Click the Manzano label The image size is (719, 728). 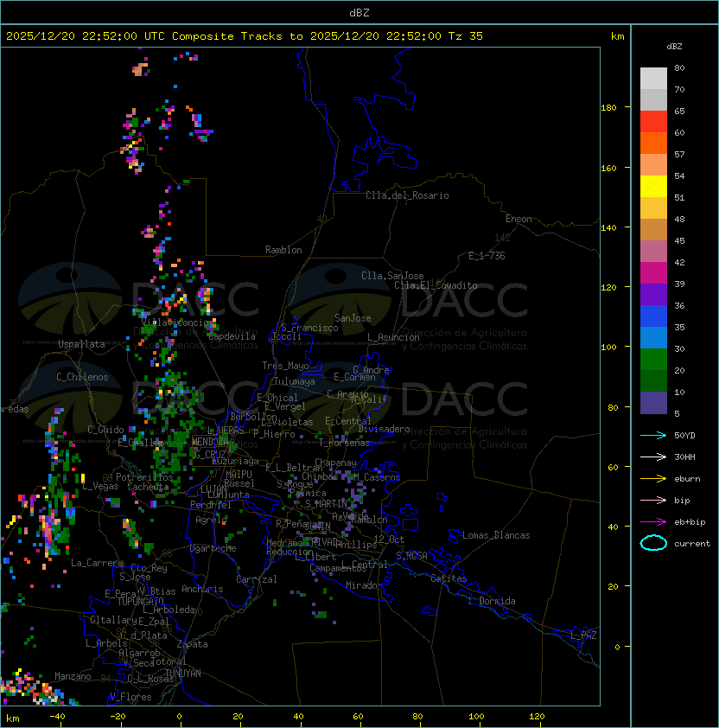pos(73,676)
